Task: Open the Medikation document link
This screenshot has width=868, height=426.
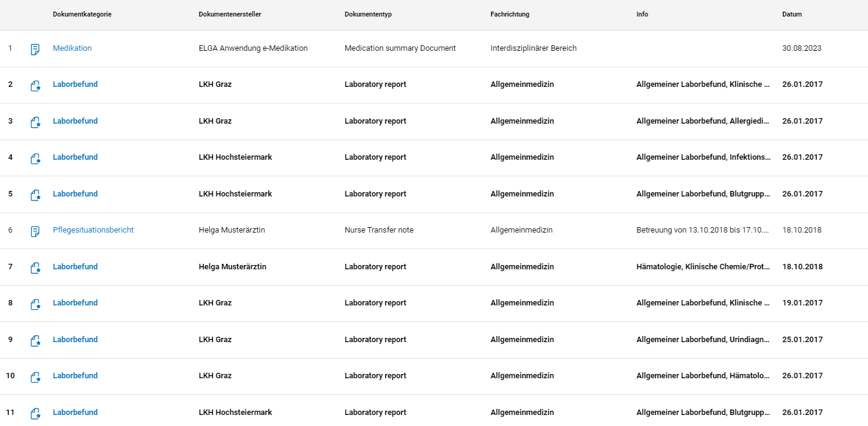Action: coord(72,48)
